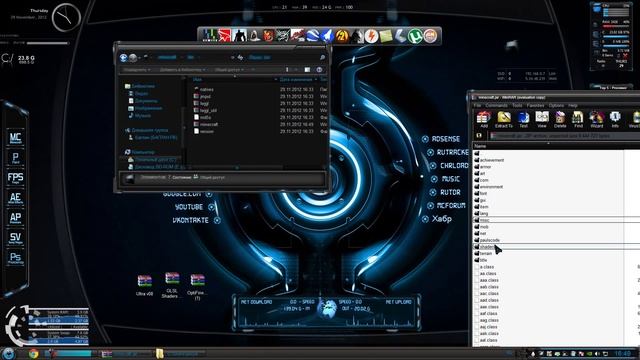The height and width of the screenshot is (360, 640).
Task: Select the achievement folder in WinRAR
Action: (489, 160)
